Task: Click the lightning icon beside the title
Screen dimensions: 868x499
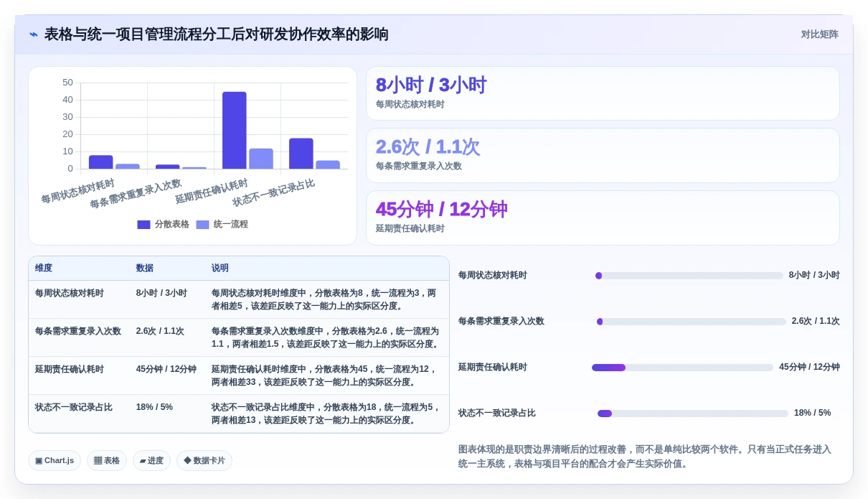Action: [33, 34]
